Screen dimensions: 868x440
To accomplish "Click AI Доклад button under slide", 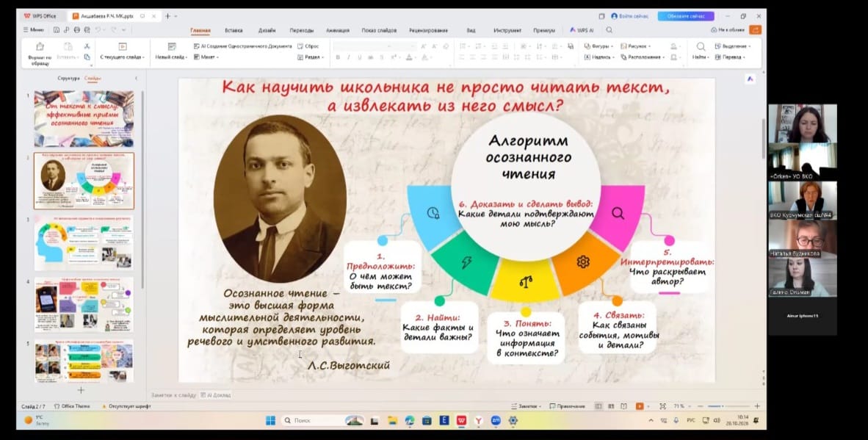I will click(216, 395).
